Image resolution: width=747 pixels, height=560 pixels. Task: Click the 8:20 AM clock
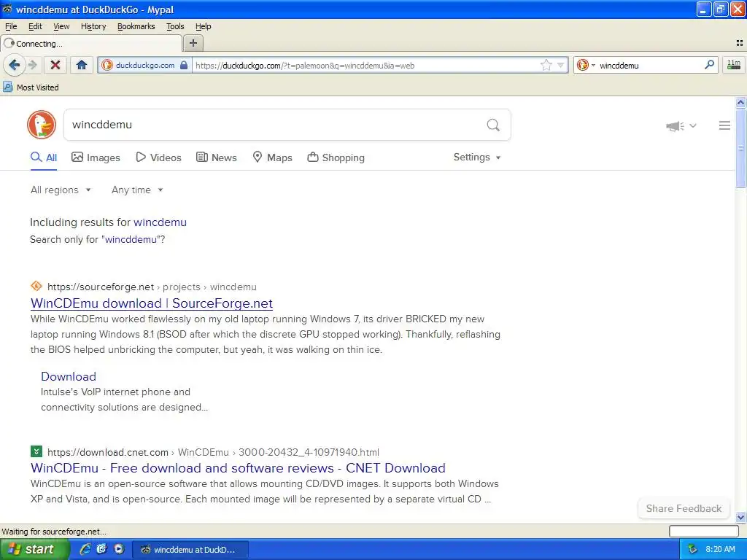point(720,549)
